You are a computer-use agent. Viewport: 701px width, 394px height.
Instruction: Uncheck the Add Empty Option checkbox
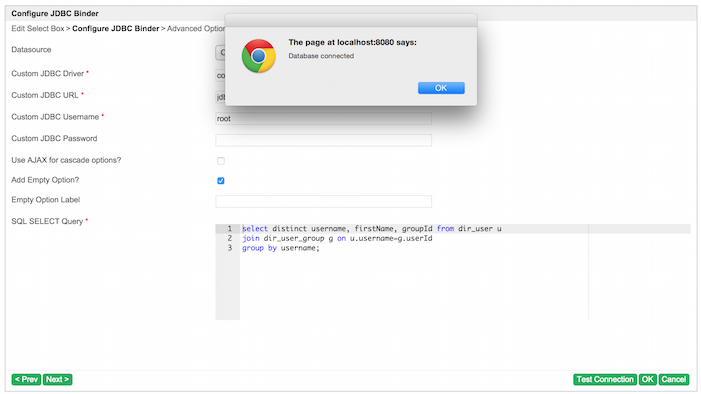coord(221,181)
